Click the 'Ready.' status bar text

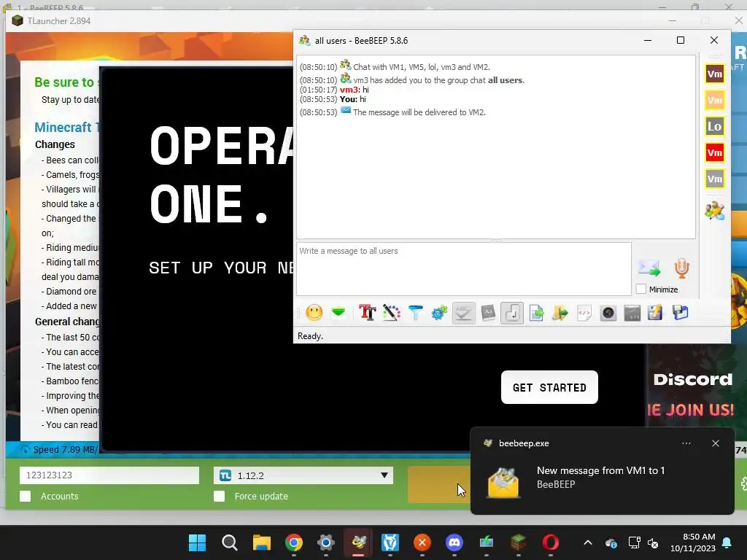click(310, 336)
